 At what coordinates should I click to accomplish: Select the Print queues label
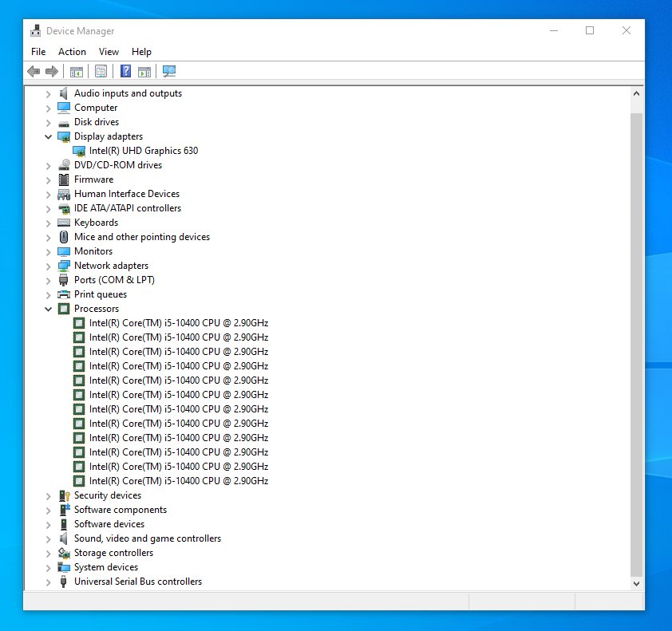click(x=101, y=294)
